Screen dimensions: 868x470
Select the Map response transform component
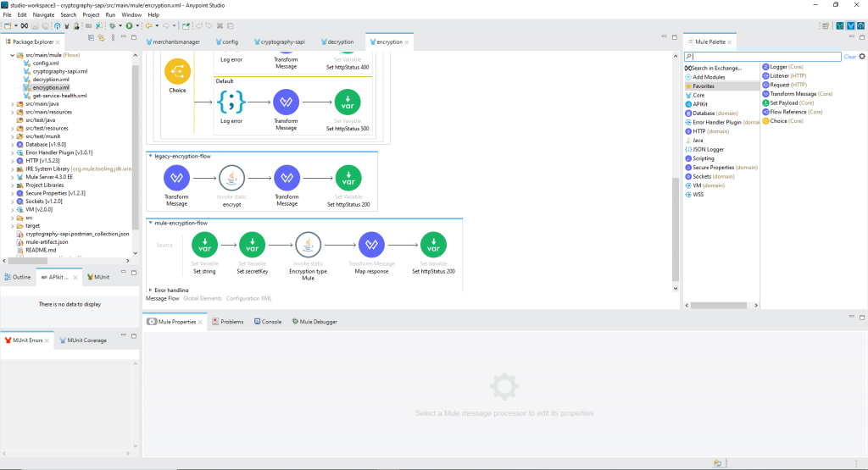click(371, 245)
